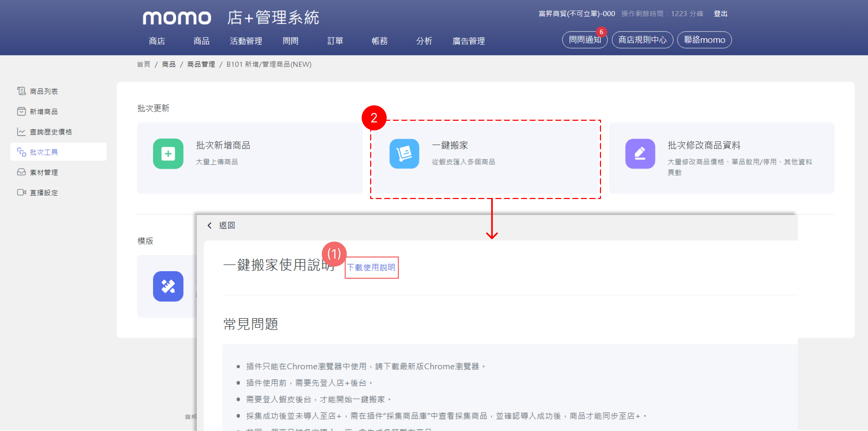This screenshot has height=431, width=868.
Task: Click the 大量上傳商品 description
Action: pyautogui.click(x=217, y=162)
